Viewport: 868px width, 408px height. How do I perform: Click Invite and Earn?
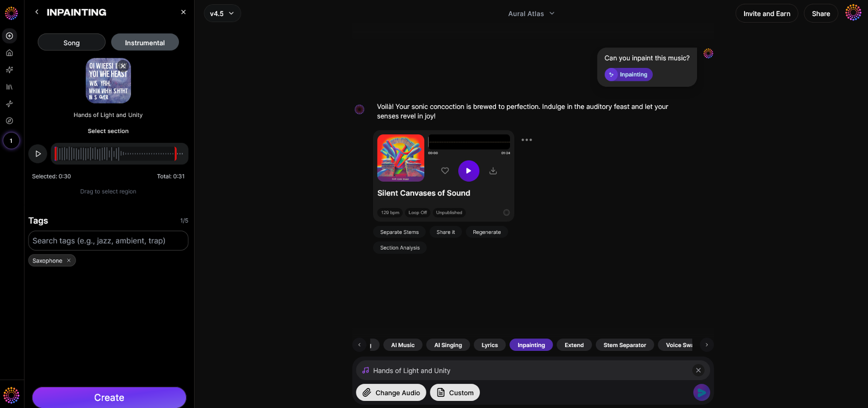point(767,13)
